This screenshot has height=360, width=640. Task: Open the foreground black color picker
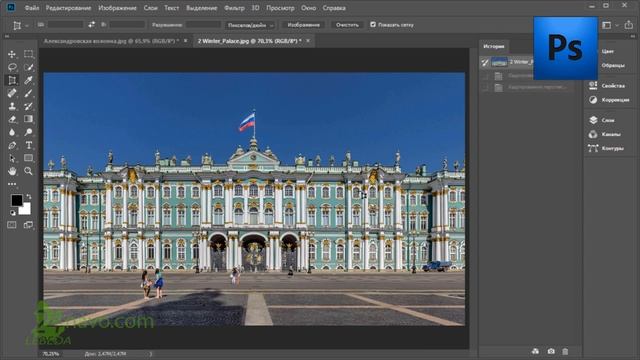(16, 200)
